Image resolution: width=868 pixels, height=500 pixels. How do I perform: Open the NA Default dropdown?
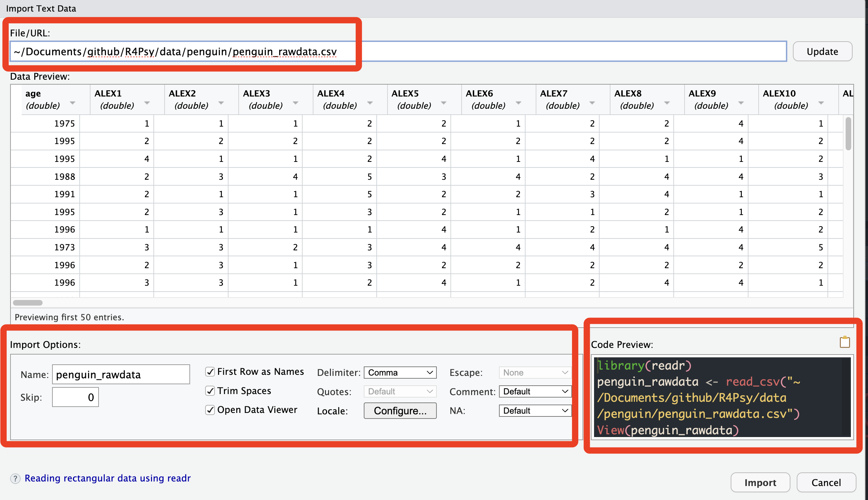(x=535, y=411)
